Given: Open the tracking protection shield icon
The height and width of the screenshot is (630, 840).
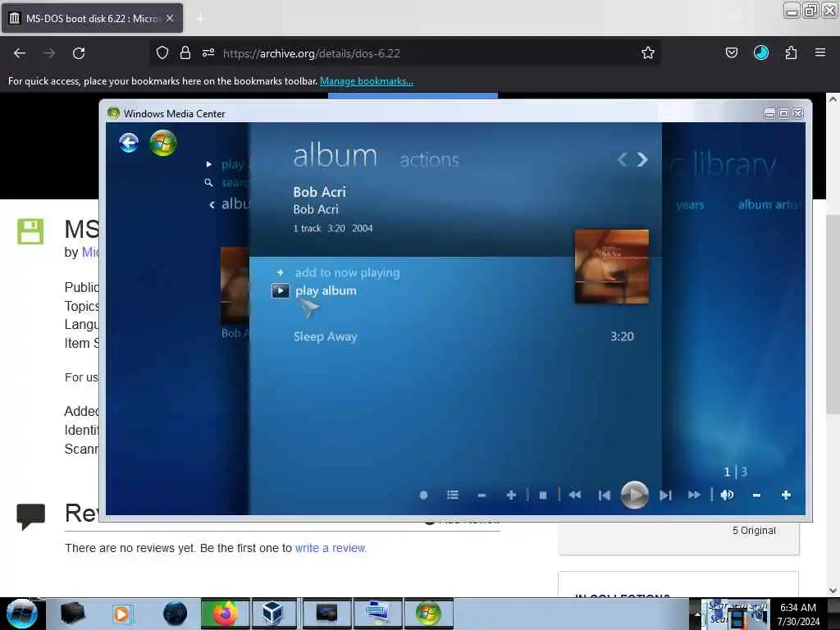Looking at the screenshot, I should click(162, 52).
